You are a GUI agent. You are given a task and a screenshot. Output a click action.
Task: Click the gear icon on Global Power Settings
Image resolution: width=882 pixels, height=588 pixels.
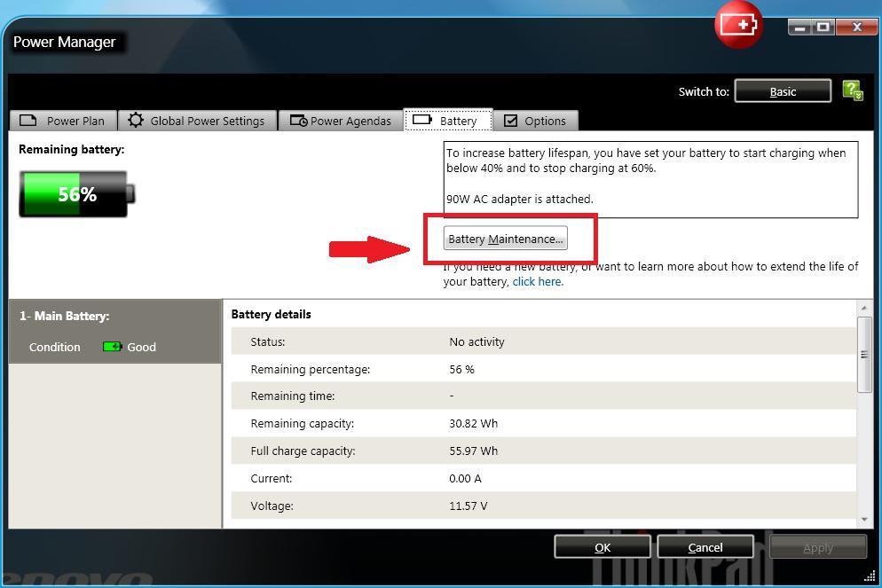(136, 120)
